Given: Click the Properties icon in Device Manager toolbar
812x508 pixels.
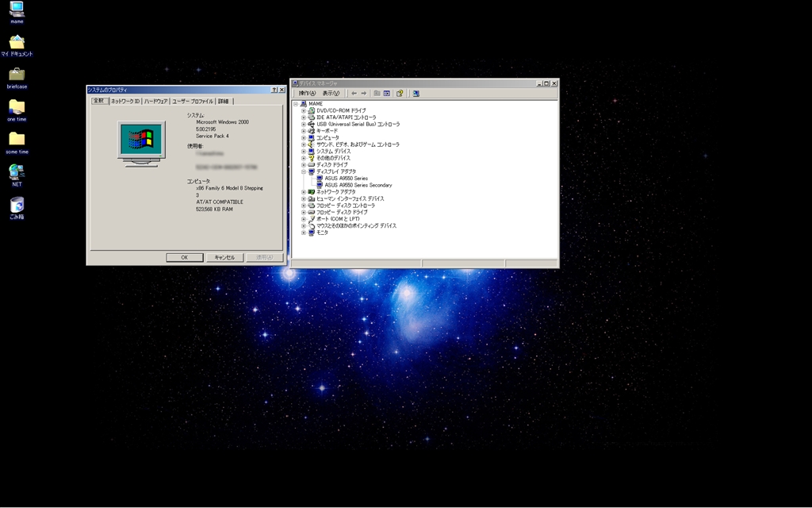Looking at the screenshot, I should coord(387,94).
